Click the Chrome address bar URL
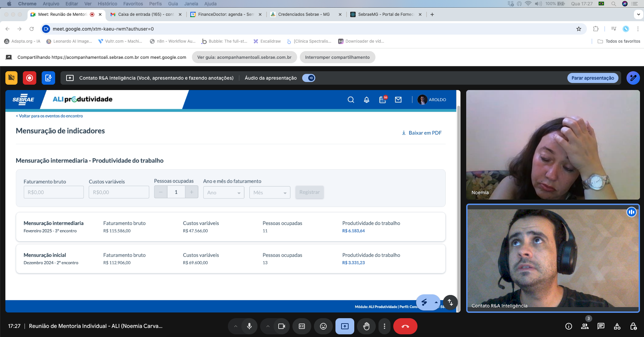 [103, 29]
